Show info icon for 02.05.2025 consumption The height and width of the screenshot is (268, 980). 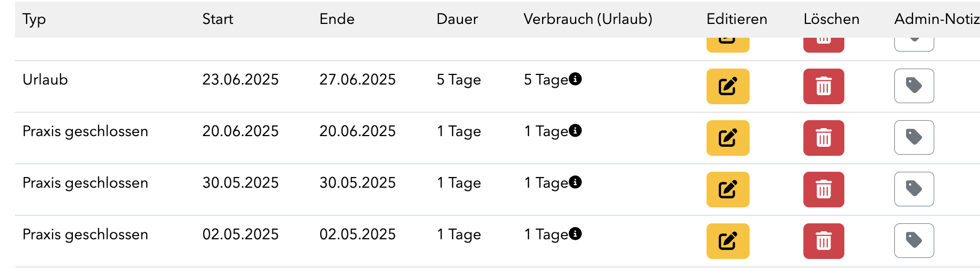click(575, 233)
